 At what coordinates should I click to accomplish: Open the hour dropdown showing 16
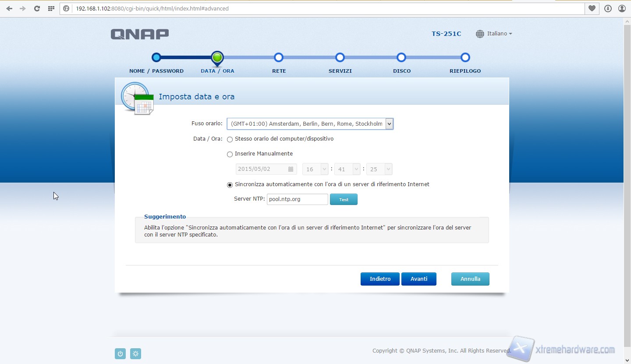(x=315, y=169)
